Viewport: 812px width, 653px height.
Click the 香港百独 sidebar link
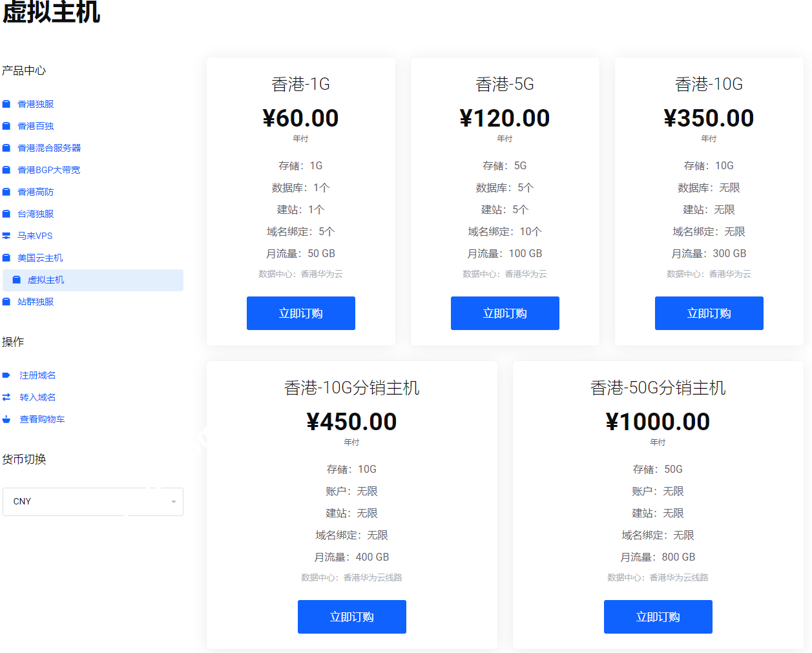tap(36, 126)
